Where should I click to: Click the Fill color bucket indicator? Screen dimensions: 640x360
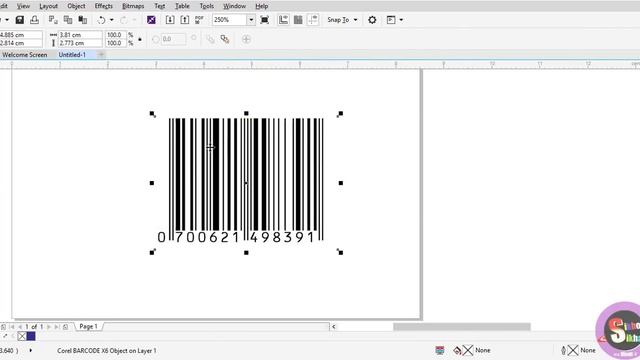[x=458, y=350]
